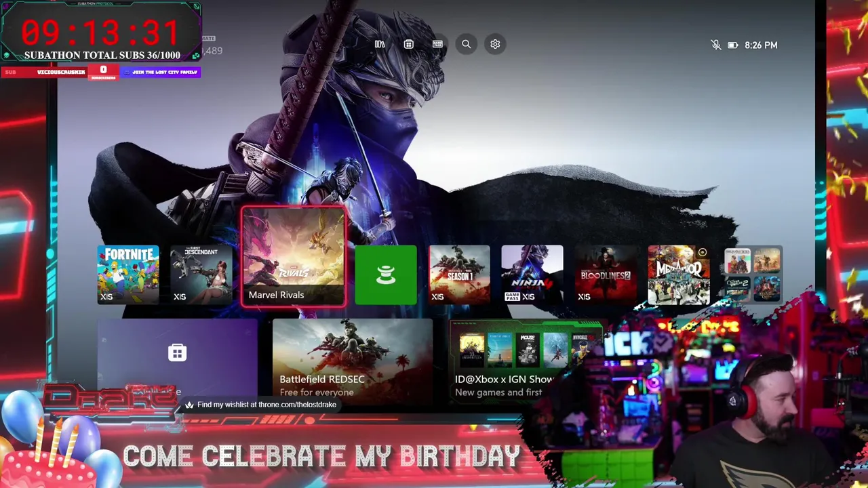The image size is (868, 488).
Task: Check the controller battery icon
Action: coord(733,45)
